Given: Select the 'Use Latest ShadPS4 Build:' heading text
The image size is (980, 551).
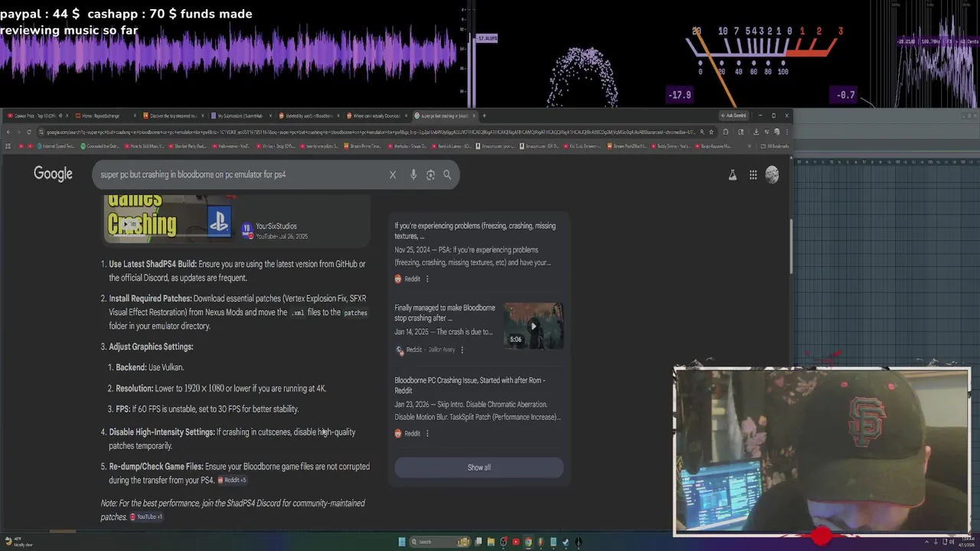Looking at the screenshot, I should pyautogui.click(x=152, y=264).
